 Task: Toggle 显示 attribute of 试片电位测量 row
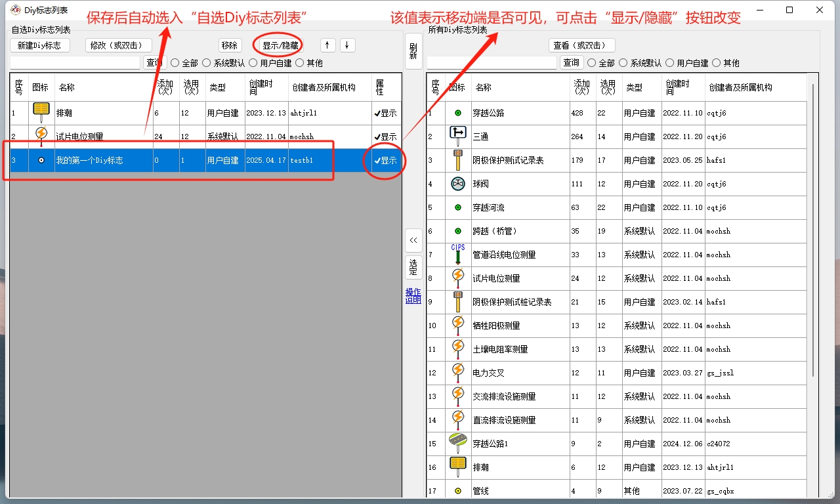pyautogui.click(x=386, y=136)
